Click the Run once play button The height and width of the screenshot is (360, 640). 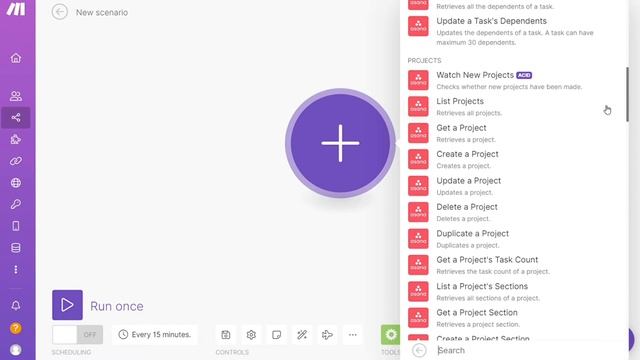[x=67, y=305]
